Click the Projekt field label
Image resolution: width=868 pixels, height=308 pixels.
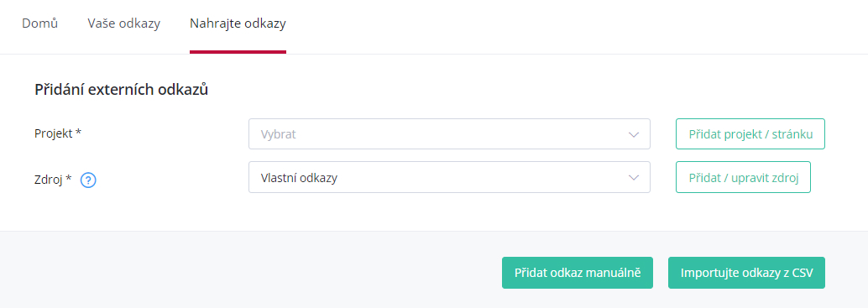tap(55, 133)
